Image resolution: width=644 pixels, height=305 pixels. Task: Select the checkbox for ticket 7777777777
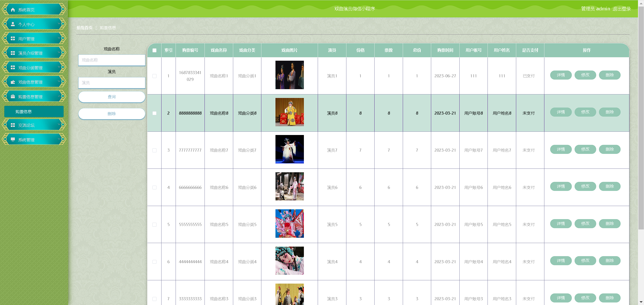coord(154,150)
